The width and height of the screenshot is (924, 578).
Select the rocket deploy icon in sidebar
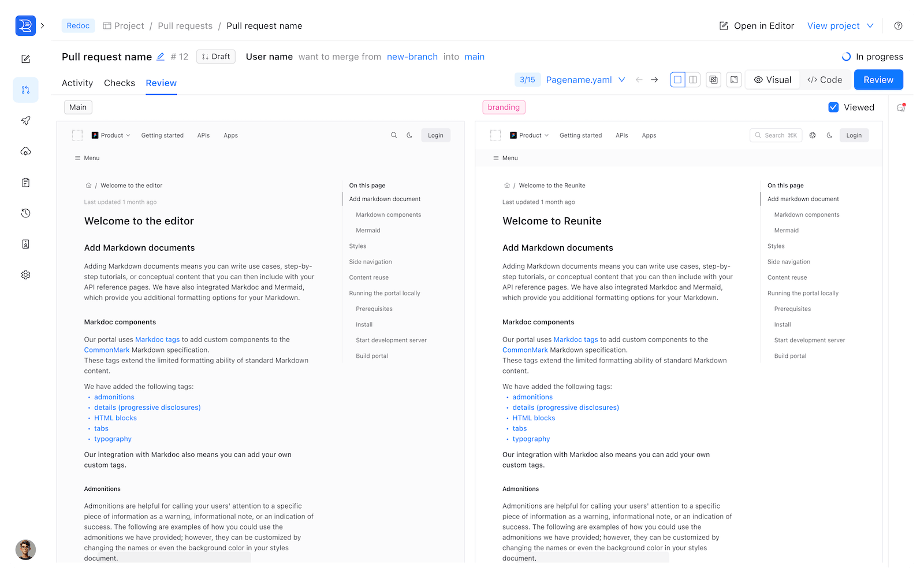25,120
